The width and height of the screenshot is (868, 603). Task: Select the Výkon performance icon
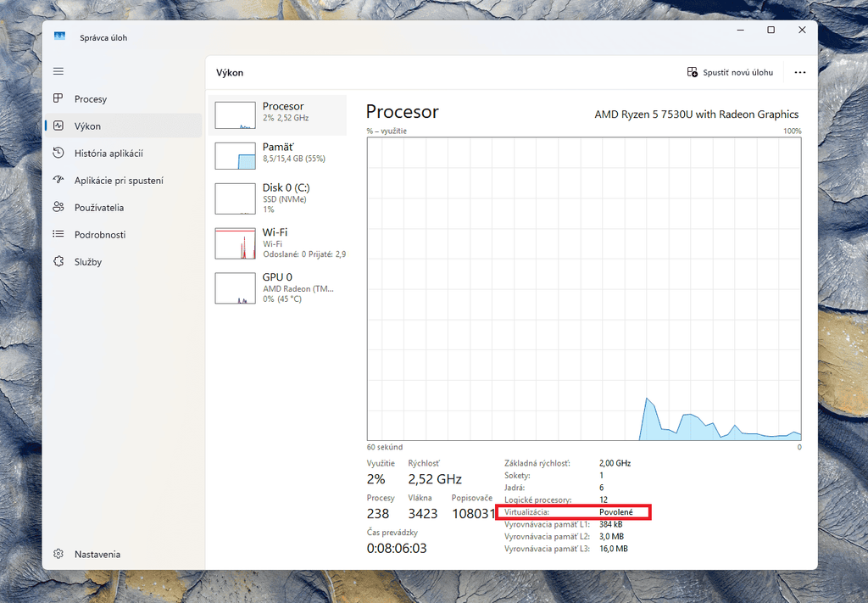tap(58, 126)
